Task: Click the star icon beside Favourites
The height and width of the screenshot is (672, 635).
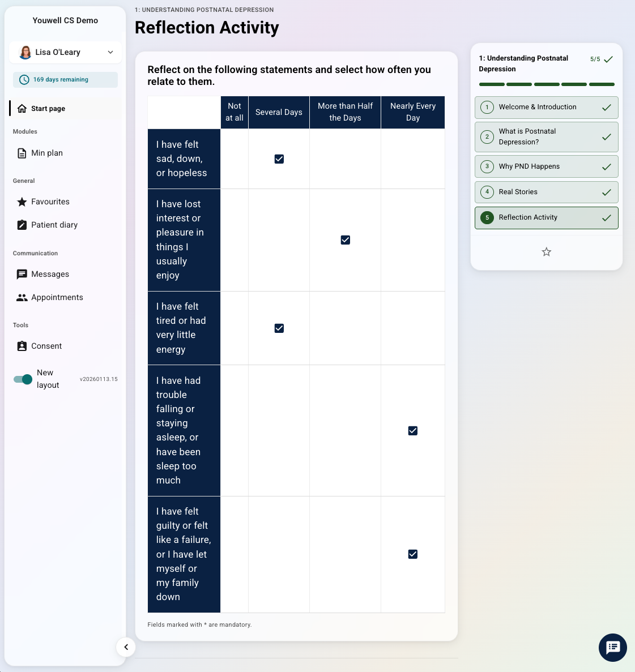Action: [22, 202]
